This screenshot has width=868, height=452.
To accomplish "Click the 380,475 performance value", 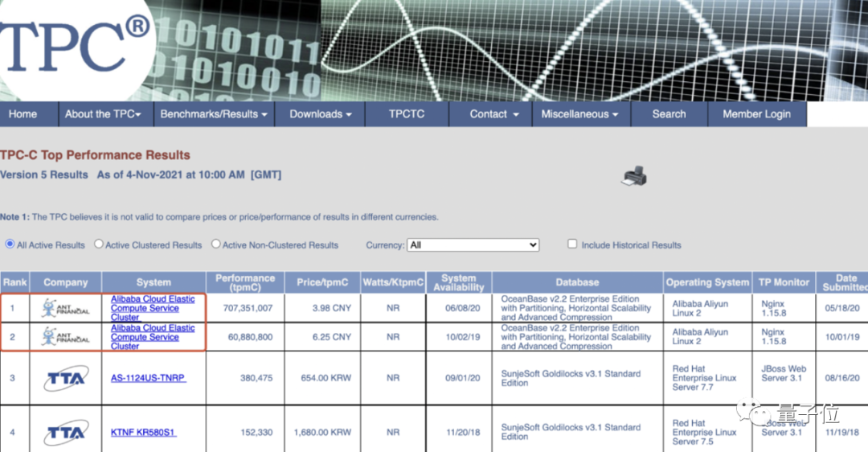I will [x=256, y=378].
